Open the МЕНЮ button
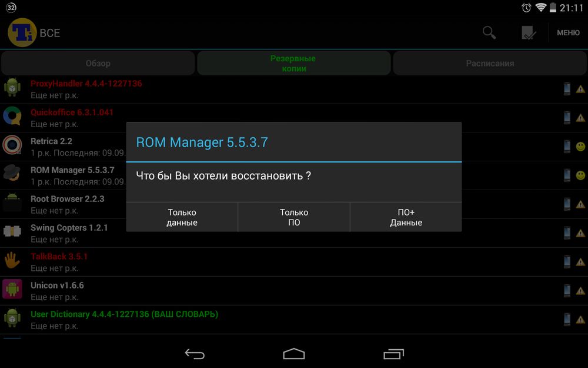The height and width of the screenshot is (368, 588). click(x=568, y=32)
